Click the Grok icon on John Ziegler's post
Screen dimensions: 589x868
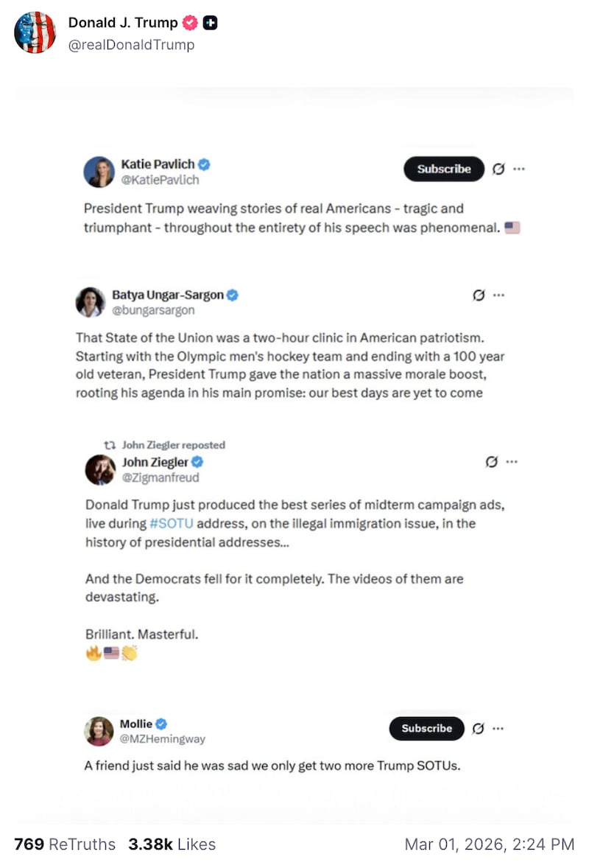click(x=492, y=462)
